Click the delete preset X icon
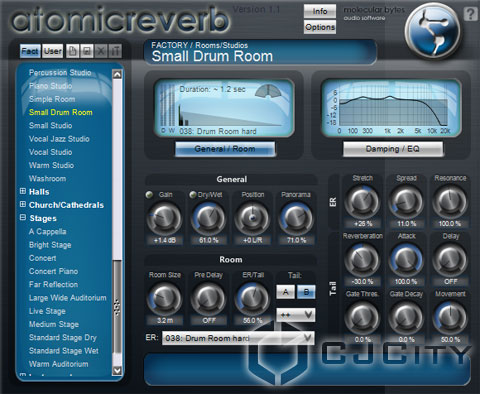Viewport: 480px width, 394px height. coord(101,51)
